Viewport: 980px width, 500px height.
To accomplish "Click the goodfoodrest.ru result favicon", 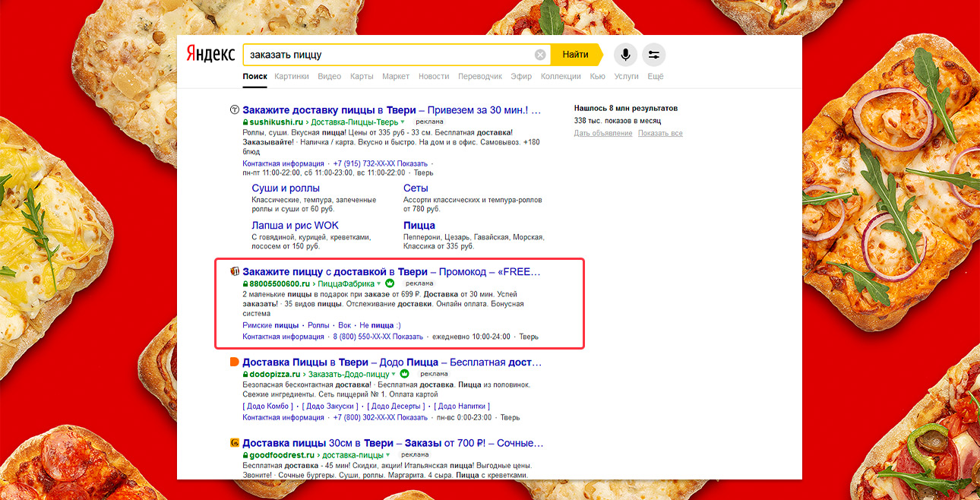I will (235, 443).
